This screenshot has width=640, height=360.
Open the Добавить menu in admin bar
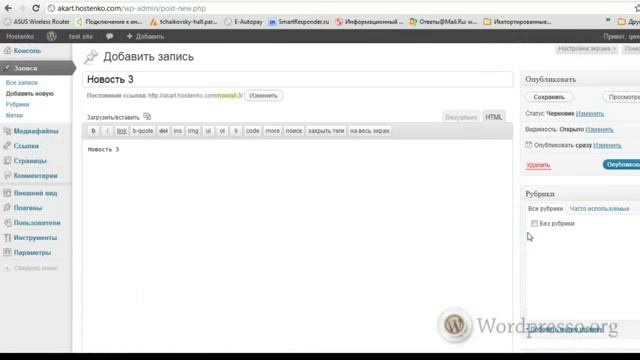click(x=145, y=36)
